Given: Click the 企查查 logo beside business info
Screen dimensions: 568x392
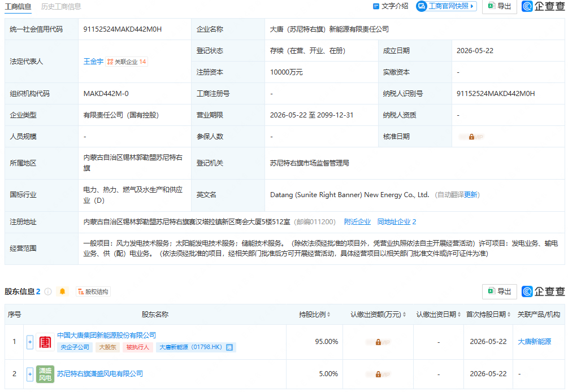Looking at the screenshot, I should click(543, 6).
